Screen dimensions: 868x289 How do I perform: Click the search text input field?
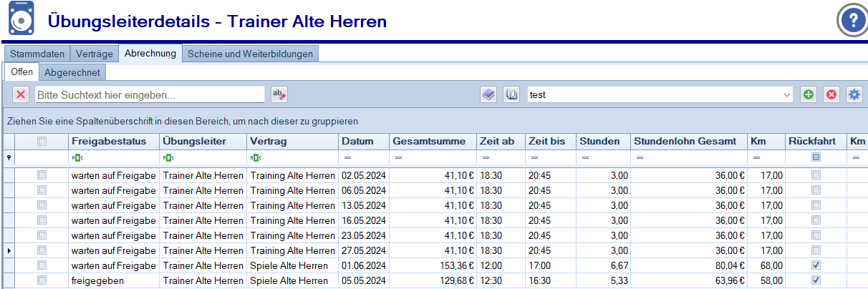tap(150, 94)
